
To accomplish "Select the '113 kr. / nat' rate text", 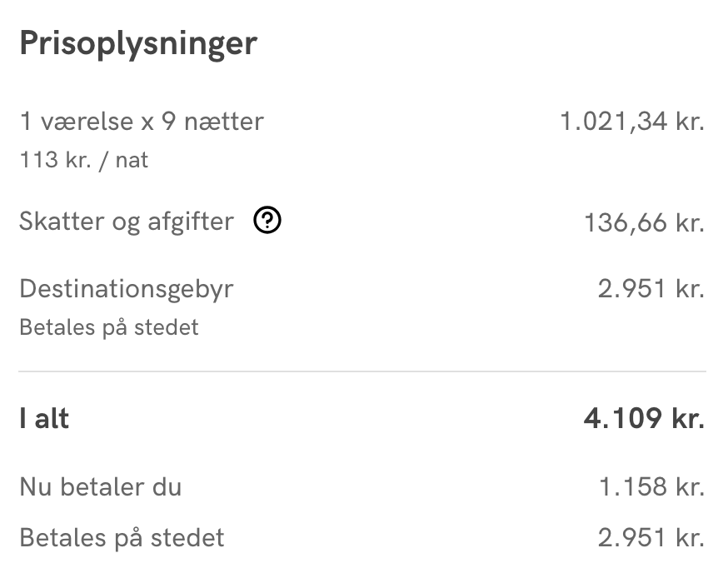I will coord(83,160).
